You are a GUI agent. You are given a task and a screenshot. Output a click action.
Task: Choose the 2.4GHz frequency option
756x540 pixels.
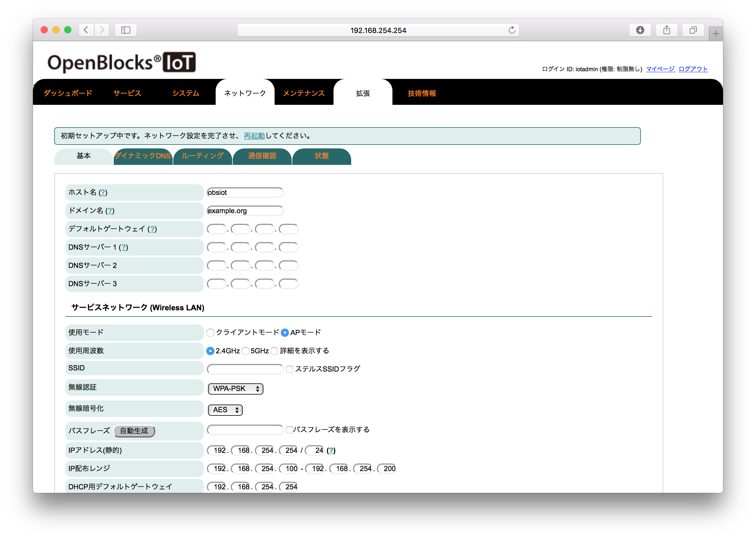tap(210, 351)
